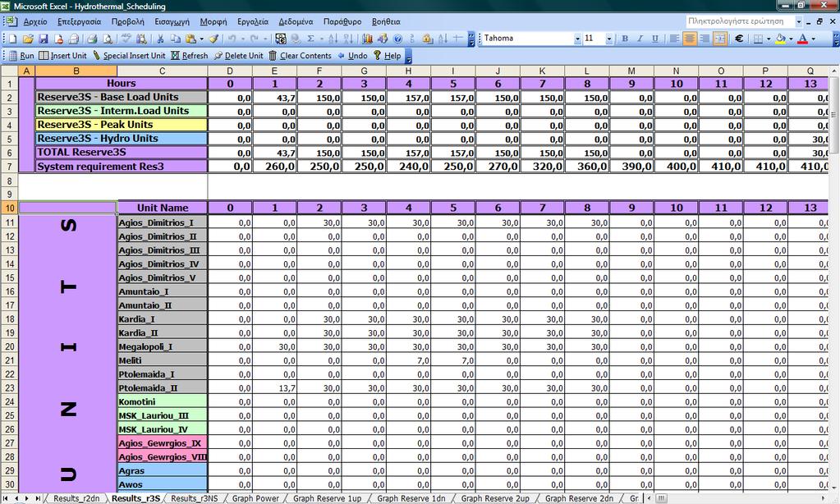Screen dimensions: 840x504
Task: Toggle Align Left
Action: coord(674,39)
